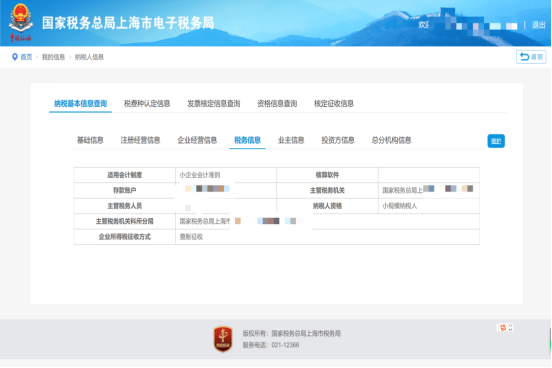Click 小规模纳税人 value cell
Image resolution: width=552 pixels, height=368 pixels.
point(429,206)
